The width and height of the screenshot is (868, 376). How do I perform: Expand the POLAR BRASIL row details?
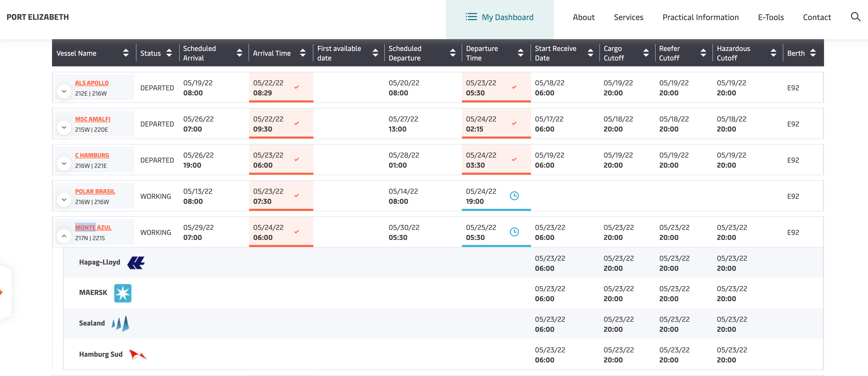point(64,200)
